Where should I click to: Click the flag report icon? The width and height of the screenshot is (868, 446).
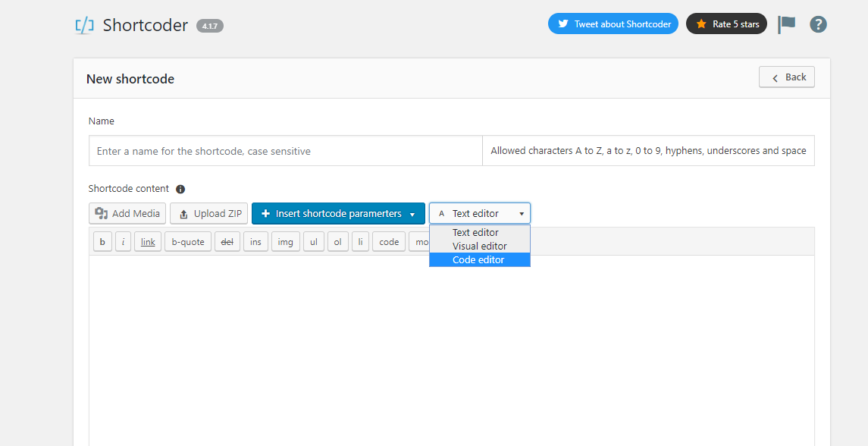point(787,24)
